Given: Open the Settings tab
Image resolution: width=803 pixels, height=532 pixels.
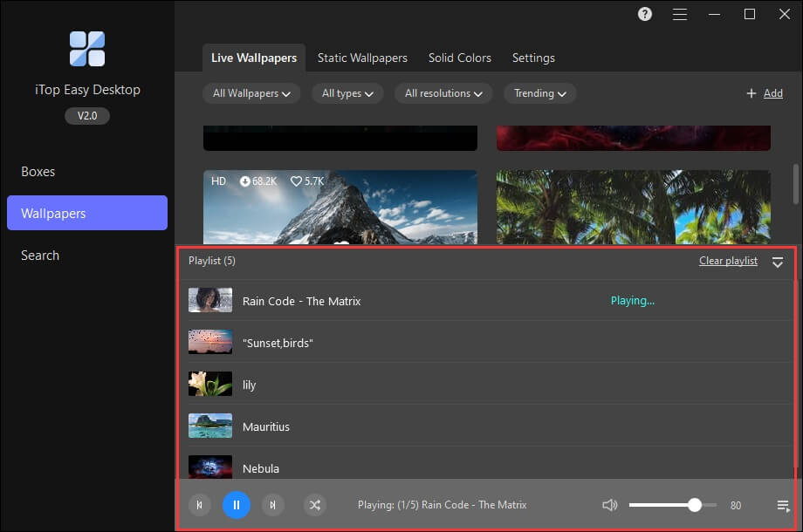Looking at the screenshot, I should (x=533, y=58).
